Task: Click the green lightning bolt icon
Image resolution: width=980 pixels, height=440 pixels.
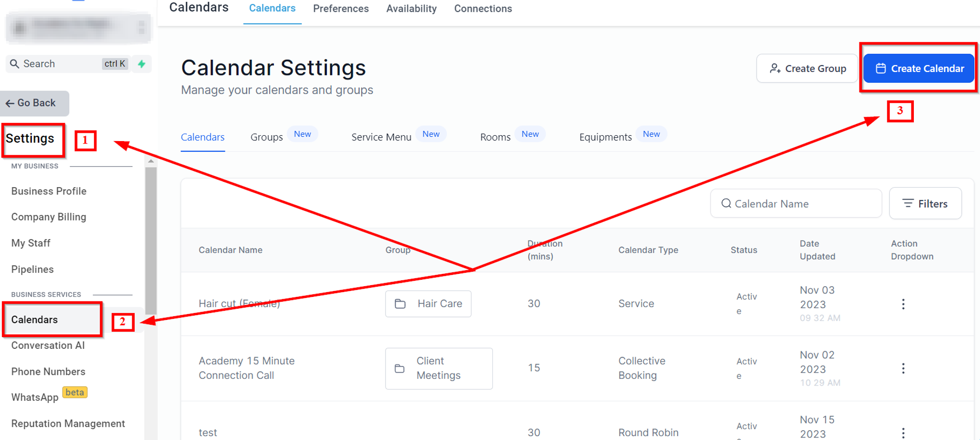Action: 142,64
